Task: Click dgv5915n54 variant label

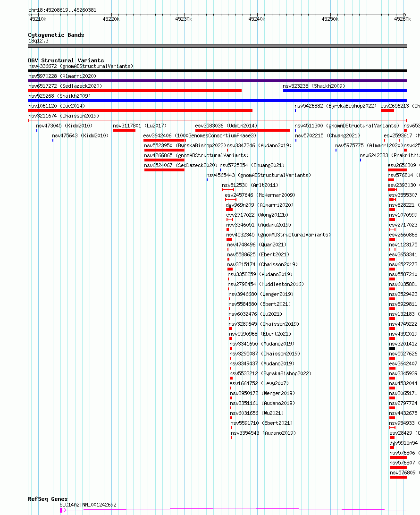Action: (403, 442)
